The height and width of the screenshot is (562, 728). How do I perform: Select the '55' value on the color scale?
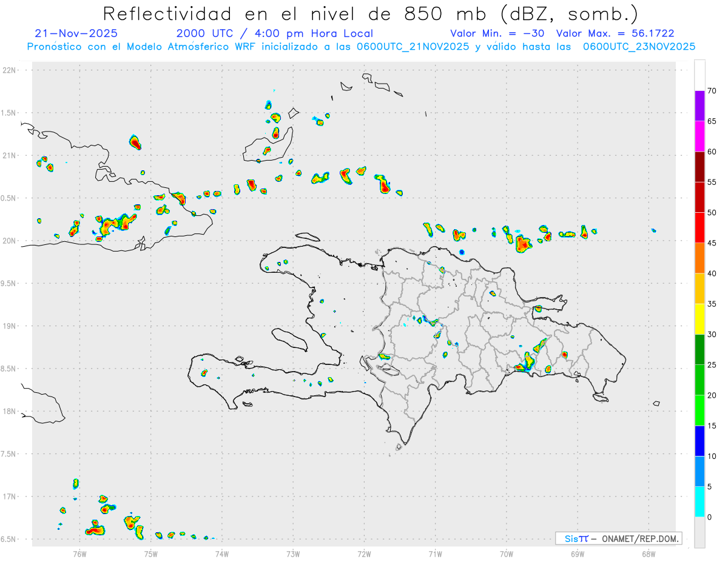coord(712,182)
